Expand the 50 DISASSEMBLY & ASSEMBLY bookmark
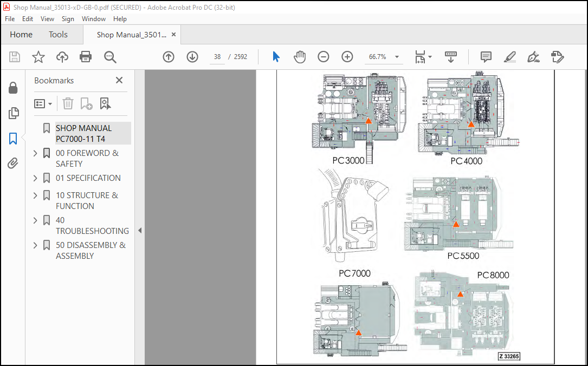 click(x=35, y=245)
